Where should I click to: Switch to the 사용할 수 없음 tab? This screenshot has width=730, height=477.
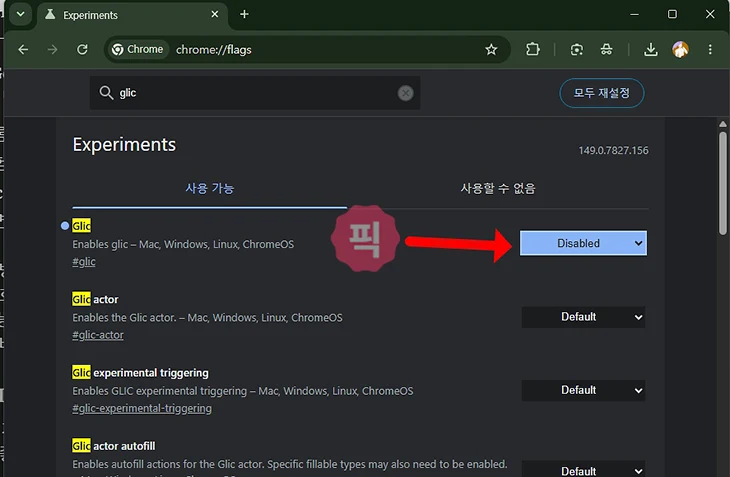498,188
